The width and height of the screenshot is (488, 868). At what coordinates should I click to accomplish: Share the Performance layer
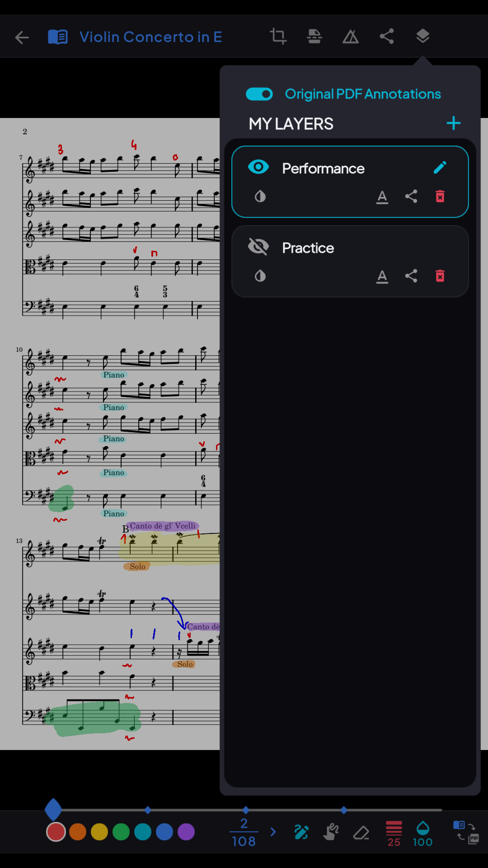(x=411, y=196)
